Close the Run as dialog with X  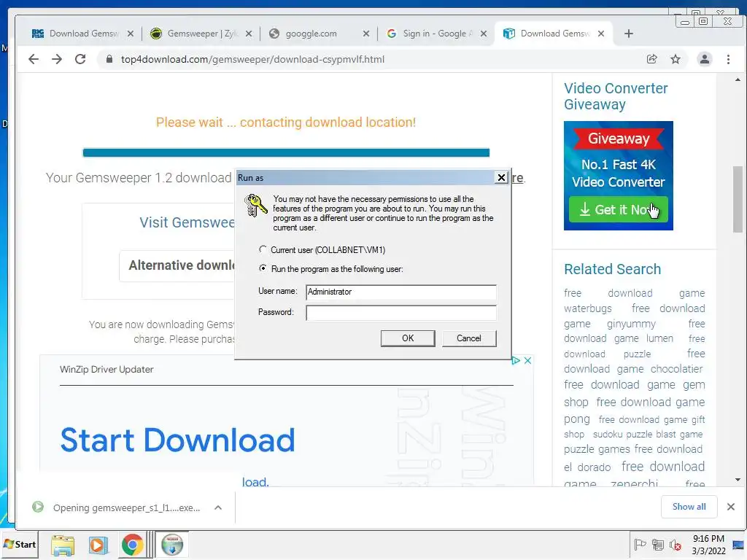coord(501,178)
